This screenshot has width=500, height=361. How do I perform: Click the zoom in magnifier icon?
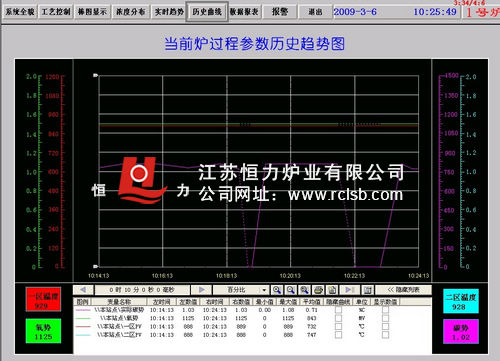[x=276, y=290]
